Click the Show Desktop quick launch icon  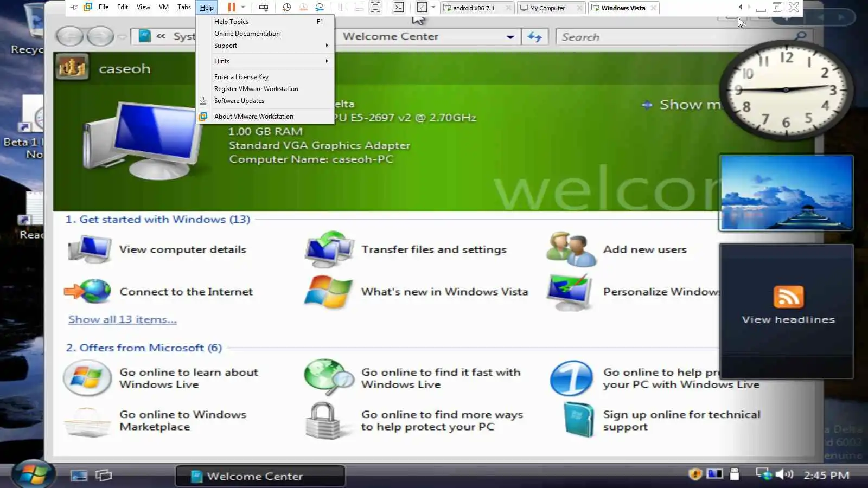pos(79,476)
